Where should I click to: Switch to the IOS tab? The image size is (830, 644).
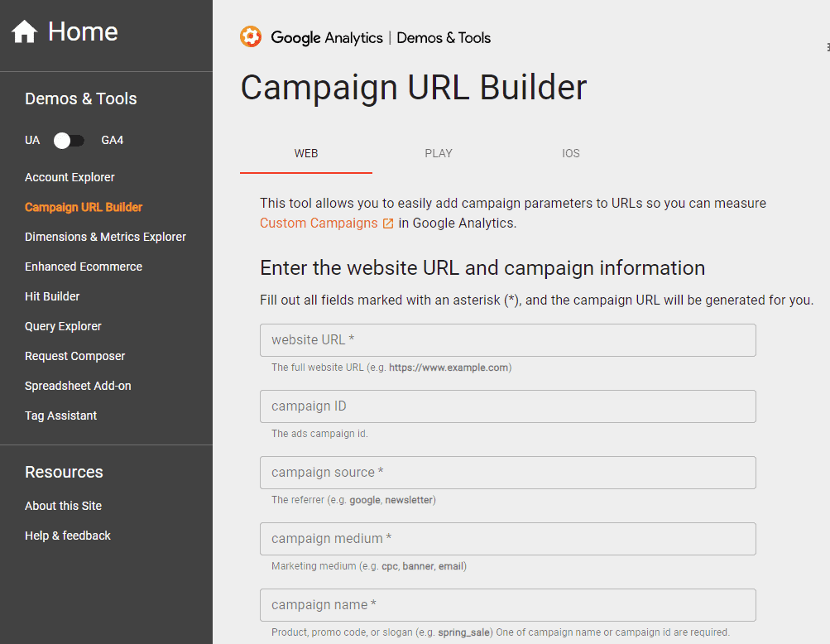click(571, 154)
